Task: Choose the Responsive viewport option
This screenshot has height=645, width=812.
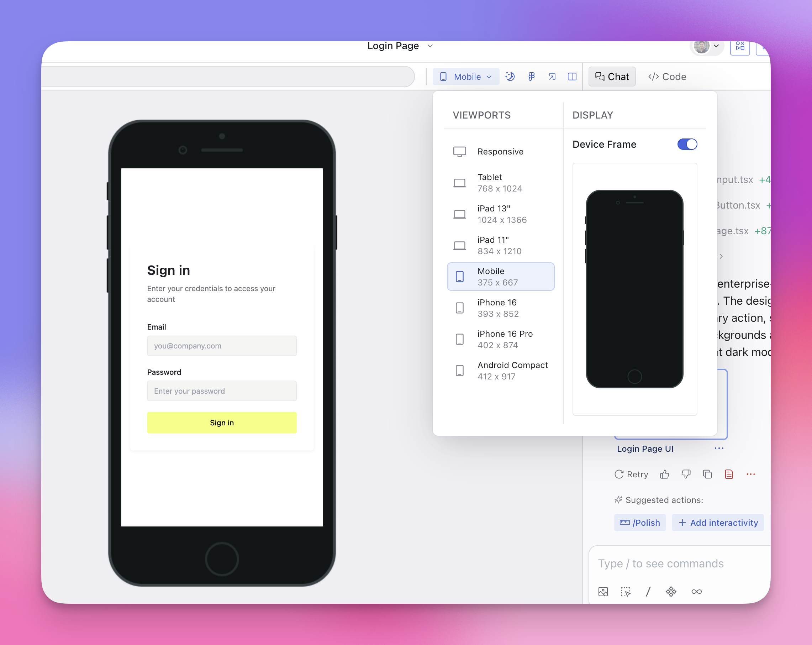Action: click(501, 151)
